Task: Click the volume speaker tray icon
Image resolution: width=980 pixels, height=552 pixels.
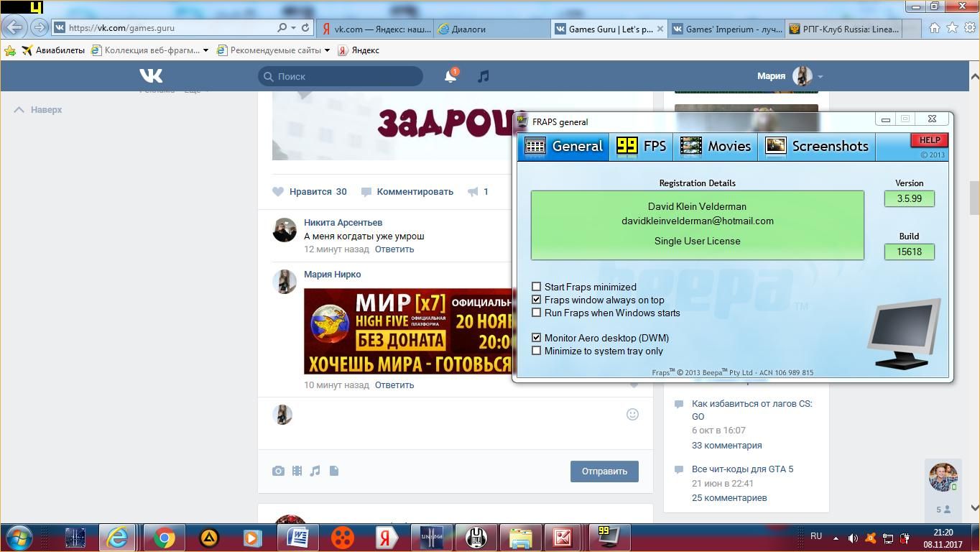Action: (853, 538)
